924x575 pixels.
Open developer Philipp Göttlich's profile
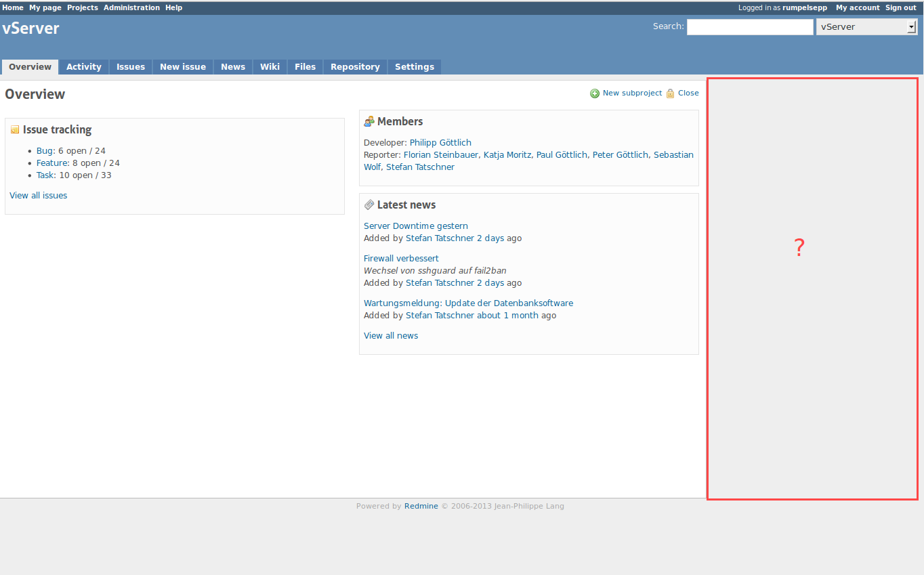click(x=440, y=143)
